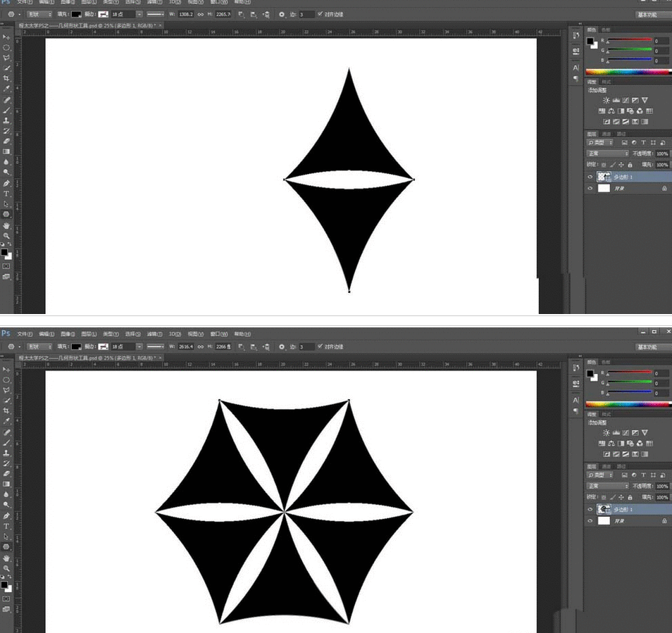Select the Type tool in lower window toolbar

point(6,526)
